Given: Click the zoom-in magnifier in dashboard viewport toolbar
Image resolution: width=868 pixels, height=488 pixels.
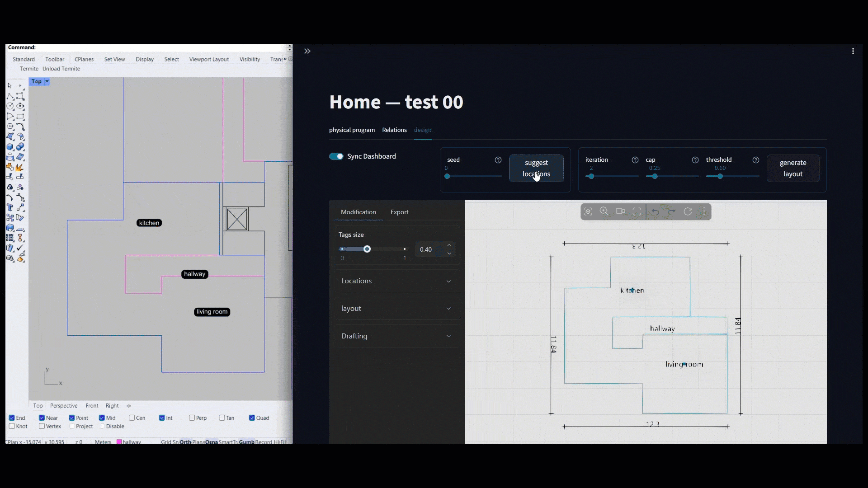Looking at the screenshot, I should 604,211.
